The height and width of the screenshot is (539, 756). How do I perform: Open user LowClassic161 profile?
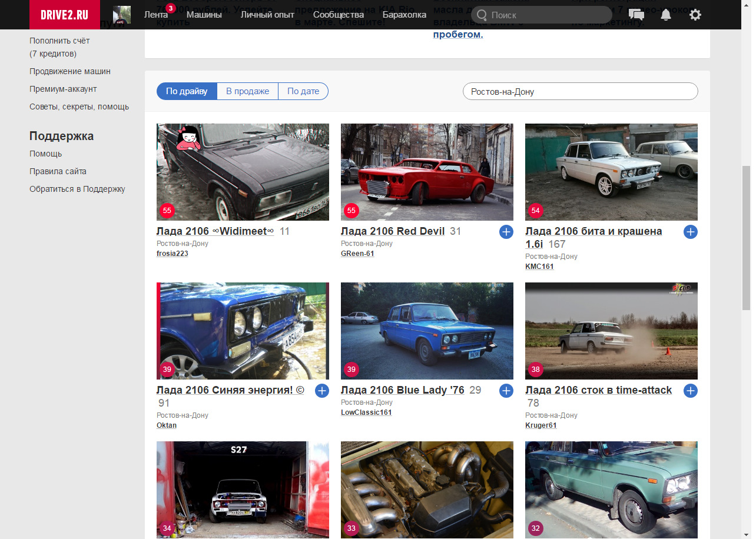tap(366, 412)
